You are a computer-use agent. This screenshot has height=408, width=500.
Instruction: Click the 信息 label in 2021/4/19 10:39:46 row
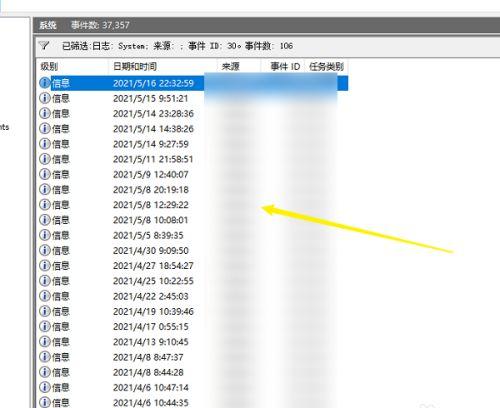(61, 311)
